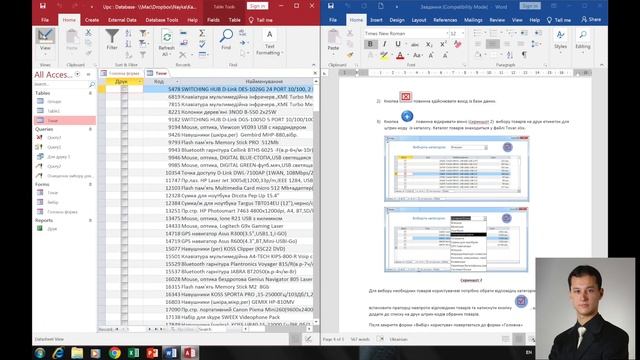This screenshot has width=640, height=360.
Task: Click the Sort A-Z icon in Word Paragraph
Action: click(x=509, y=54)
